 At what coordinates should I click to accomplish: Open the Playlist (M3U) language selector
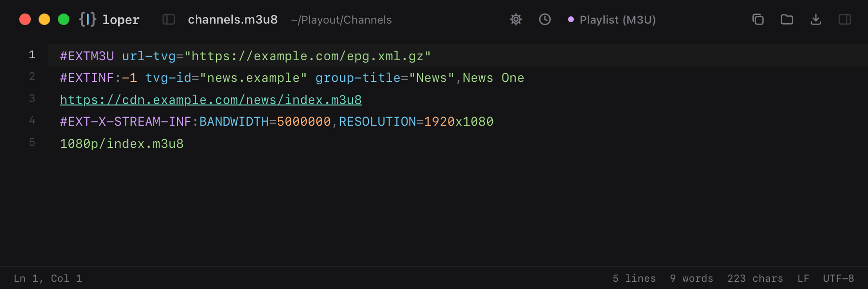(x=612, y=20)
